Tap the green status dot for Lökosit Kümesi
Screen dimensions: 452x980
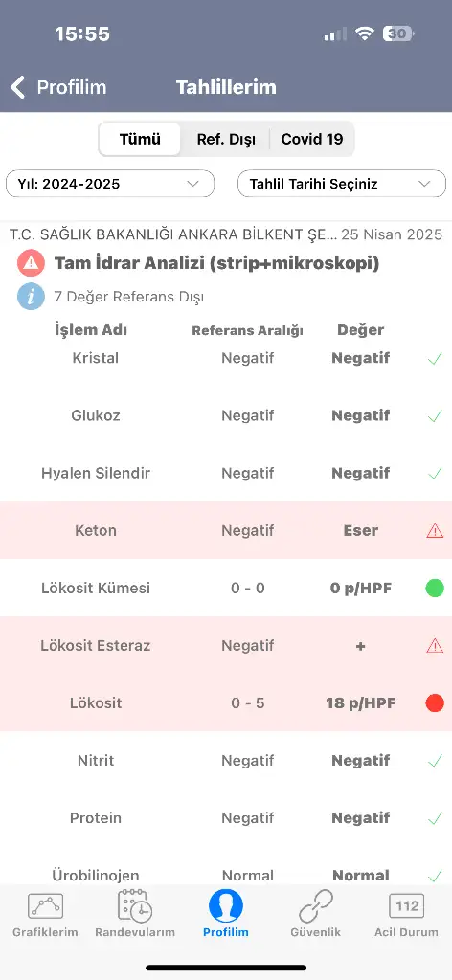[x=435, y=589]
